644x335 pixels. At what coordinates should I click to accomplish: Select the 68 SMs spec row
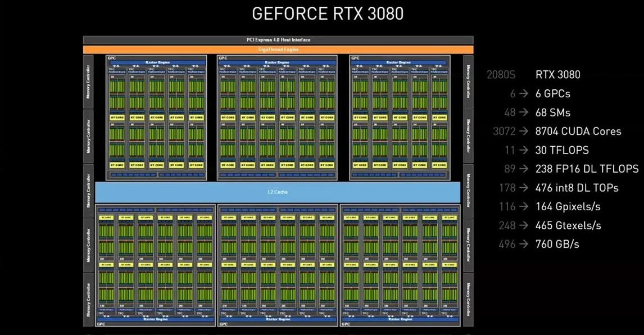(x=554, y=112)
